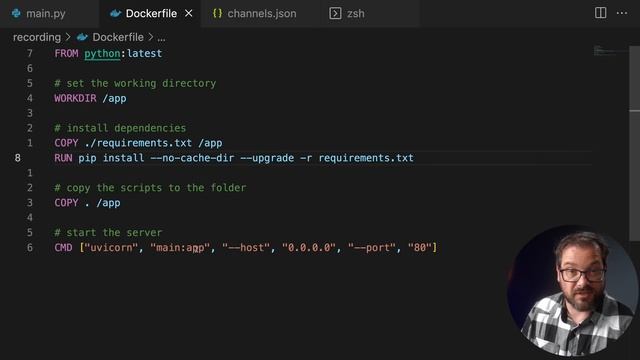Switch to the main.py tab
This screenshot has height=360, width=640.
(49, 13)
